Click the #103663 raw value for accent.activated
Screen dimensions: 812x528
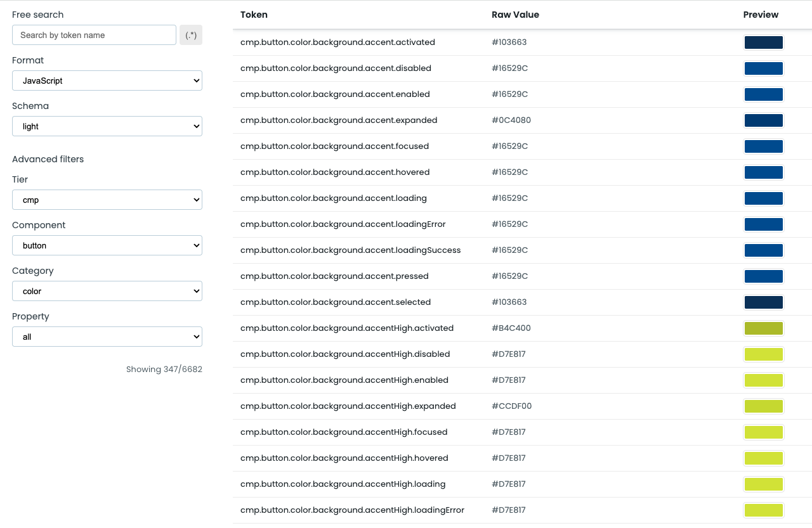[509, 42]
